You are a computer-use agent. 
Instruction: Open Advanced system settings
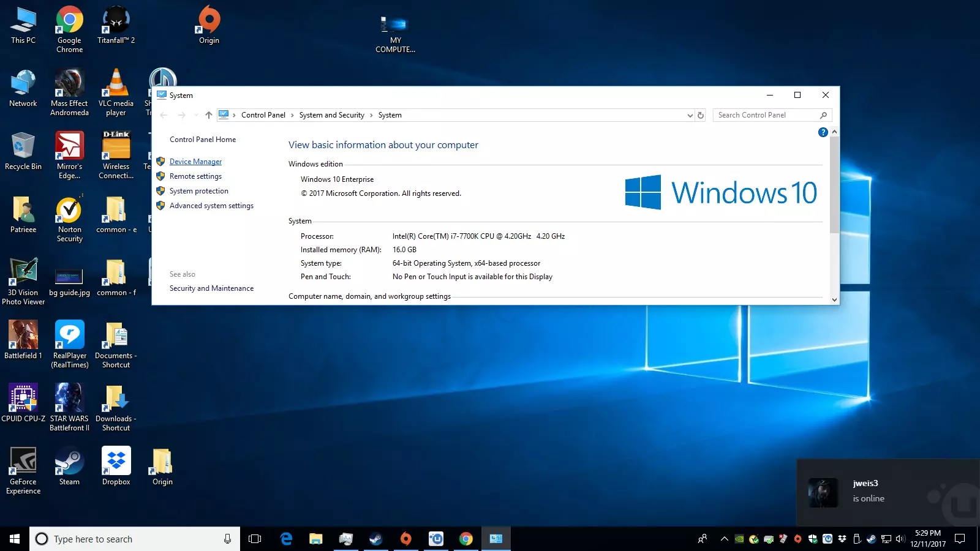point(211,206)
